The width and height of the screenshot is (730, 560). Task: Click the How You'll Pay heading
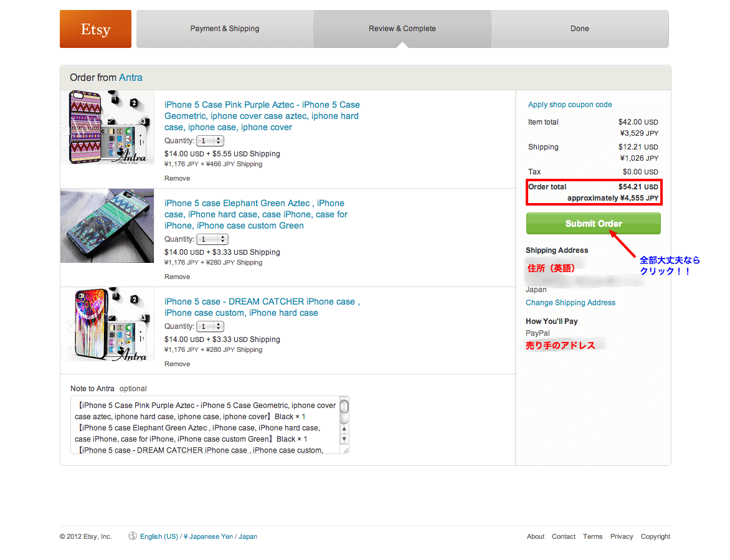[x=552, y=321]
